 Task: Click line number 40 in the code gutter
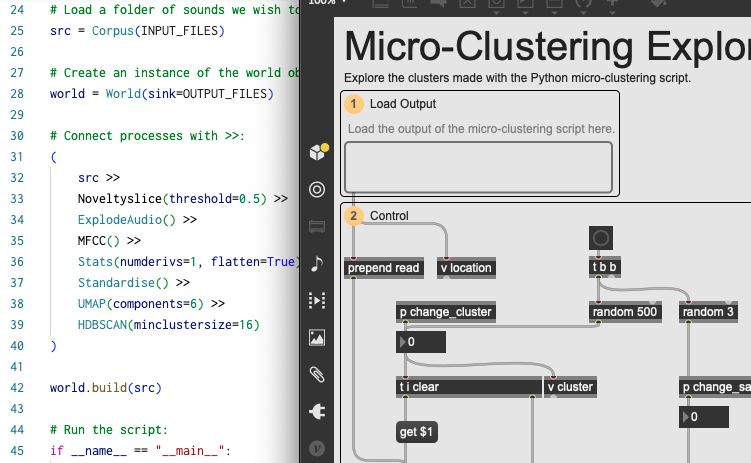point(17,346)
